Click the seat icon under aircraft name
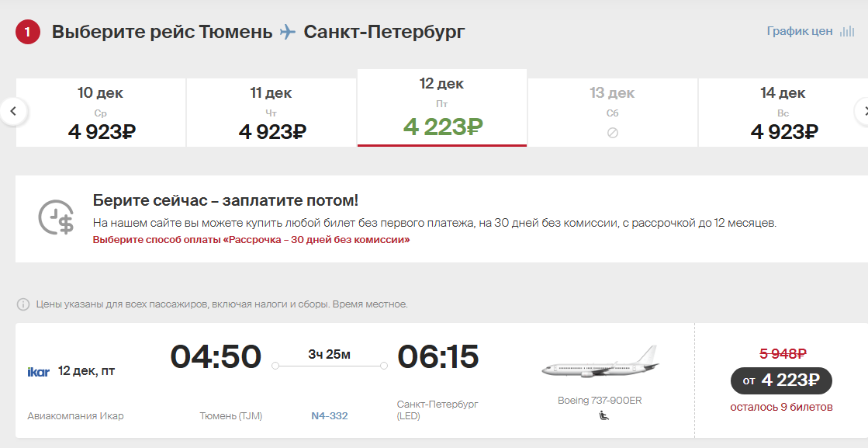This screenshot has height=448, width=868. click(x=604, y=415)
